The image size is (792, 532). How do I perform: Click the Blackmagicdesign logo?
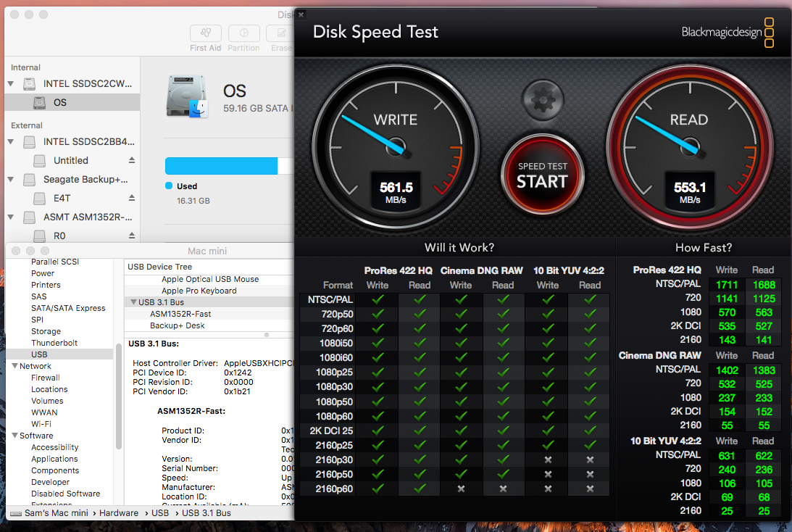point(728,33)
